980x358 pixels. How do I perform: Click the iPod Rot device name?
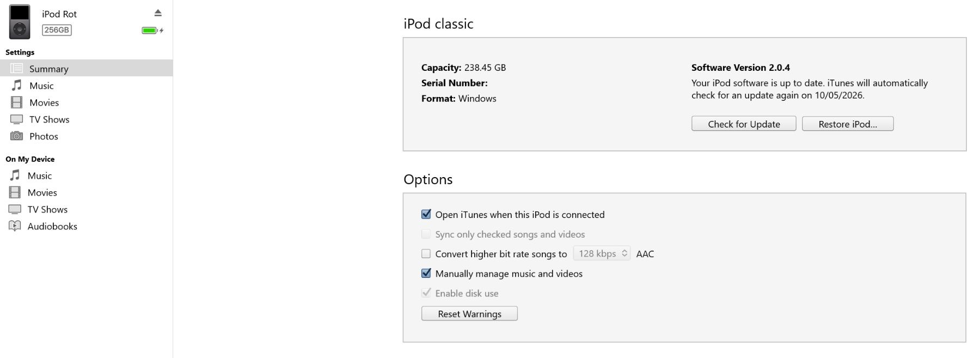[59, 14]
